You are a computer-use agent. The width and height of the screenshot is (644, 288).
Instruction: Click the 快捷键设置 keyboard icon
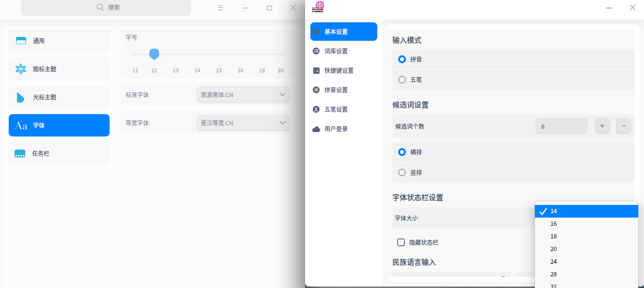tap(317, 70)
